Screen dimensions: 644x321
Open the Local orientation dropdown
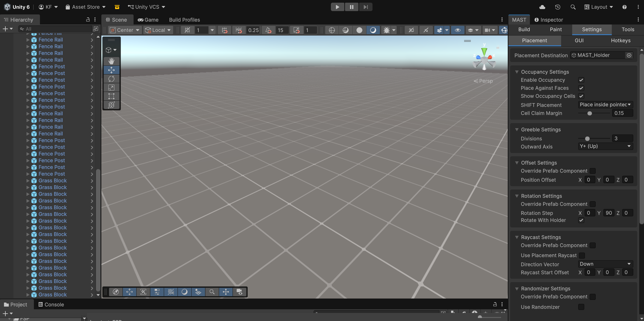[158, 30]
